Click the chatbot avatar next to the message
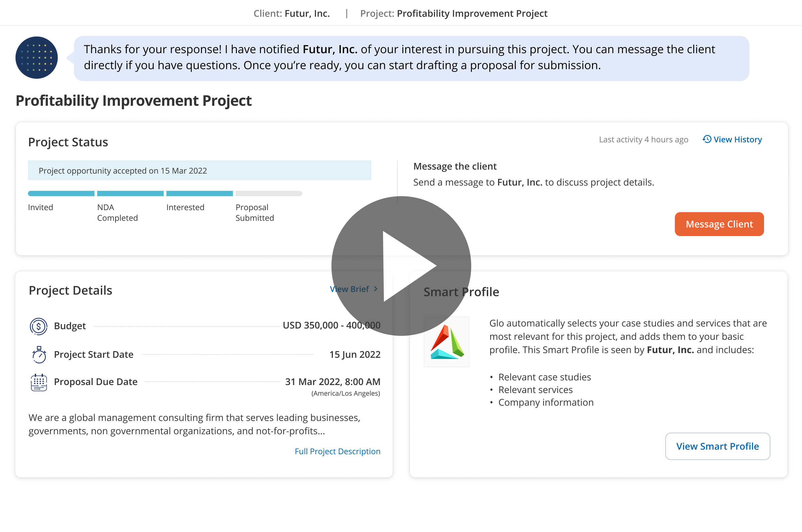 (36, 58)
